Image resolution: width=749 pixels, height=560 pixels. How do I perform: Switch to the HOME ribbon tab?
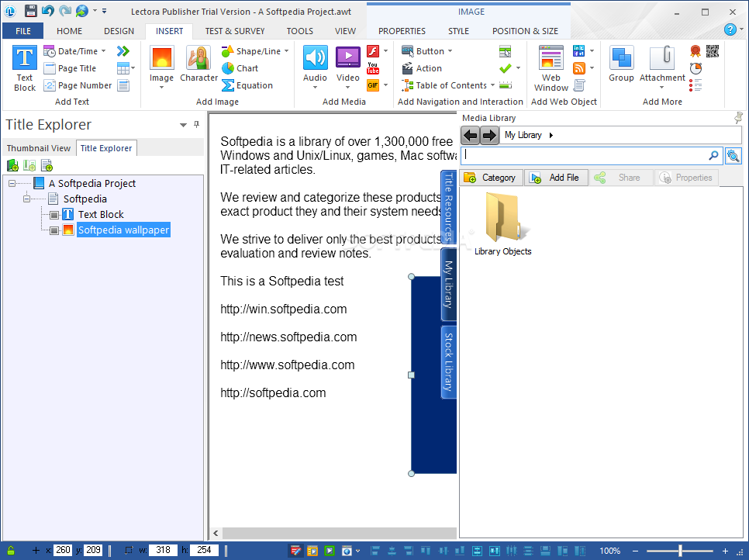[x=69, y=31]
